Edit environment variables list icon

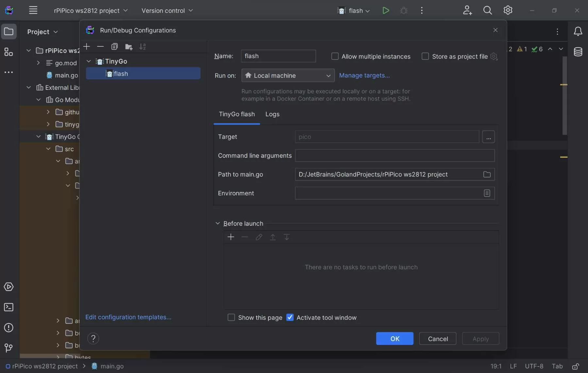(x=487, y=193)
